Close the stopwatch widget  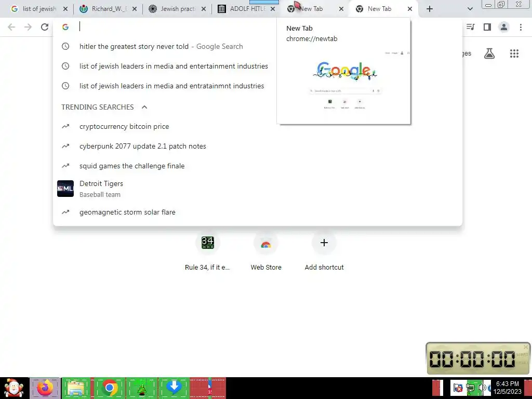click(x=526, y=347)
